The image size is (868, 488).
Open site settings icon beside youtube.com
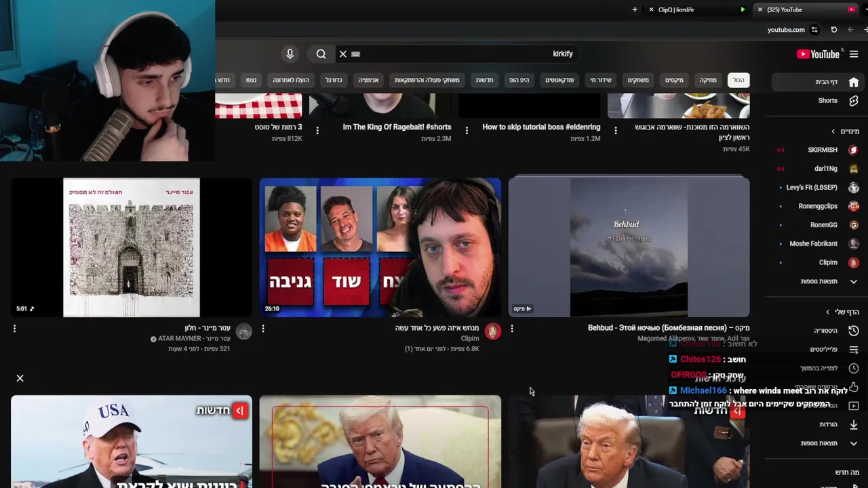pos(814,30)
